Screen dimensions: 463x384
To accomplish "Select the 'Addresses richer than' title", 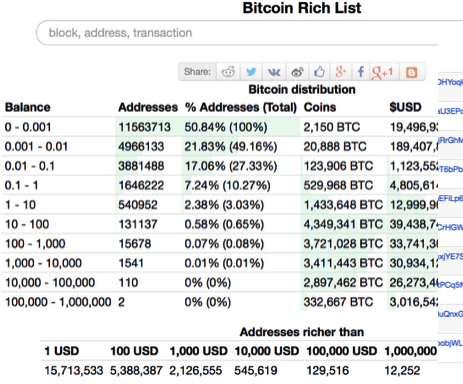I will (302, 332).
